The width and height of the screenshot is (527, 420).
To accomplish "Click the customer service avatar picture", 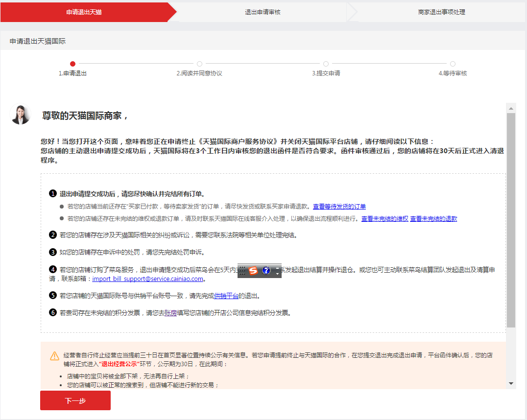I will click(21, 114).
